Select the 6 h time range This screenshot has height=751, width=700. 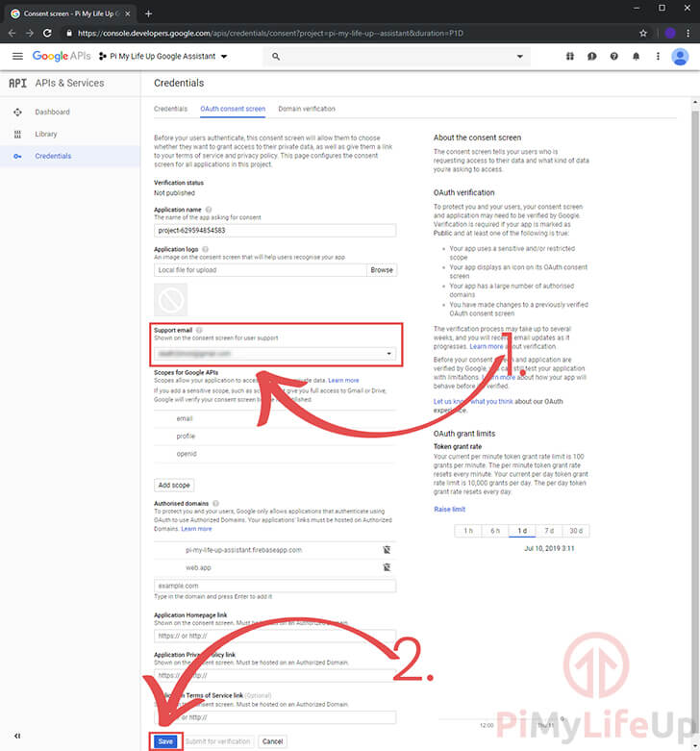[x=494, y=531]
